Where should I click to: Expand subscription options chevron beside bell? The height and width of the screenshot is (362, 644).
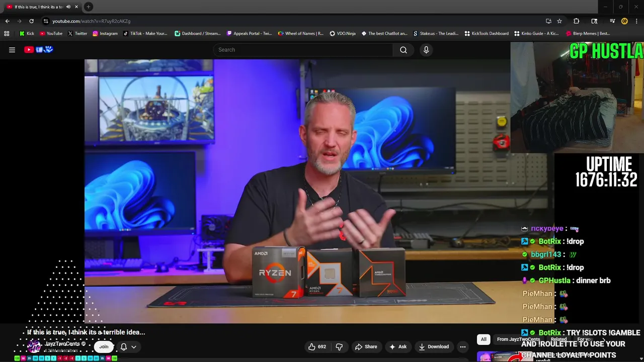tap(134, 347)
